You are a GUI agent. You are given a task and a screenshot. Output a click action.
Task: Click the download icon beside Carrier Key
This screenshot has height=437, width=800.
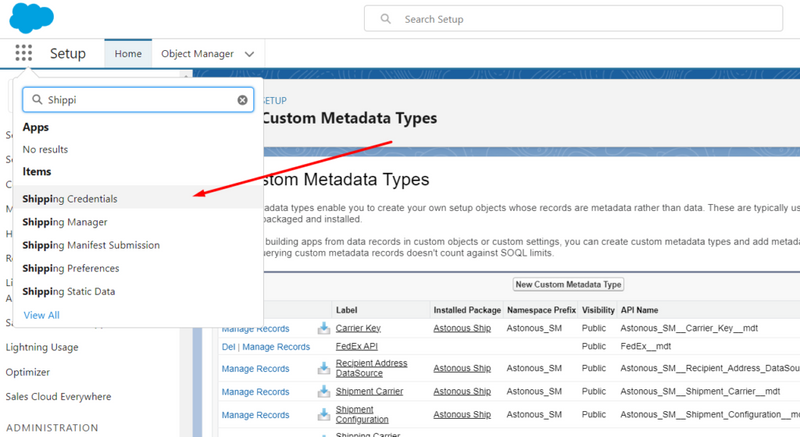[x=323, y=328]
